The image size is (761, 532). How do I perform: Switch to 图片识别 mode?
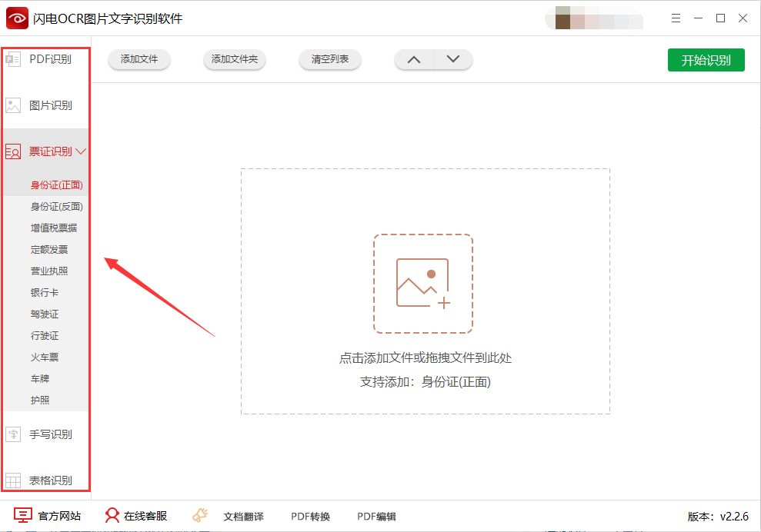point(51,105)
